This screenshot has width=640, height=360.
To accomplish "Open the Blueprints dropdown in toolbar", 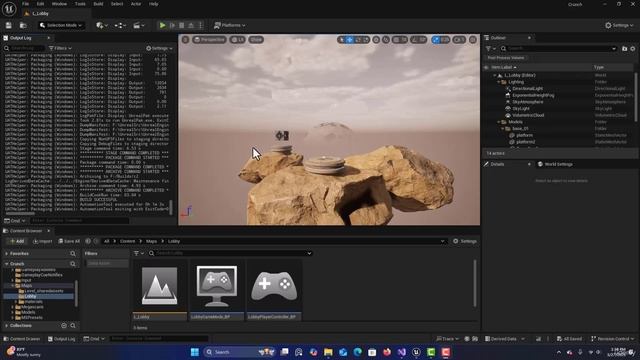I will click(120, 25).
